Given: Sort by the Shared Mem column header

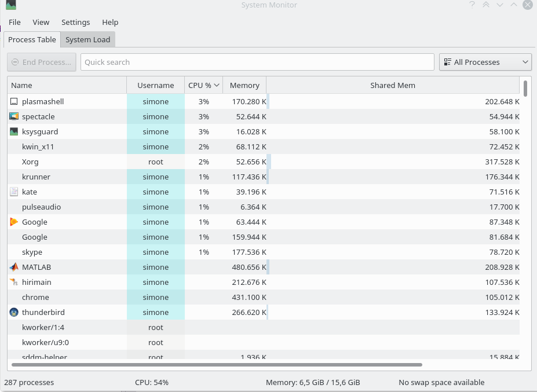Looking at the screenshot, I should [x=393, y=85].
